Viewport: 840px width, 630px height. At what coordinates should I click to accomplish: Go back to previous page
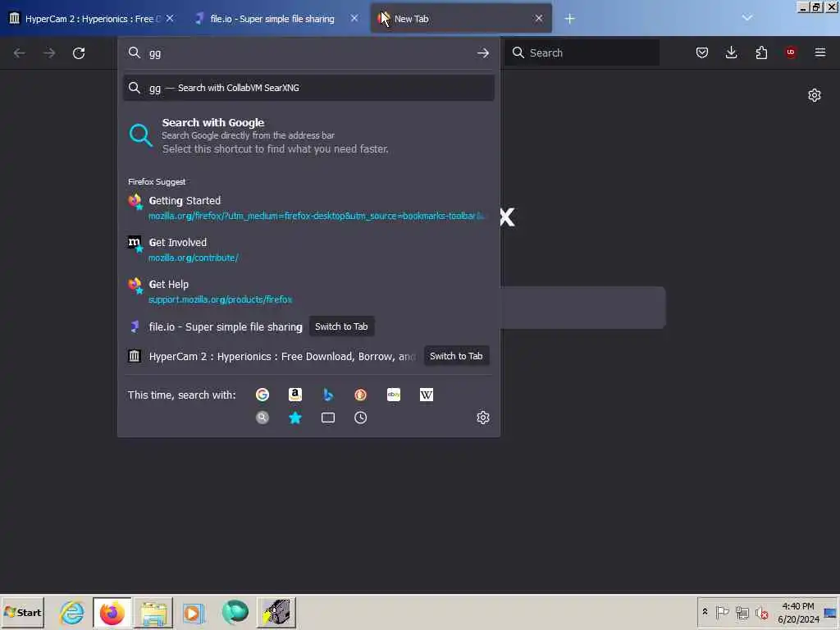click(x=20, y=53)
